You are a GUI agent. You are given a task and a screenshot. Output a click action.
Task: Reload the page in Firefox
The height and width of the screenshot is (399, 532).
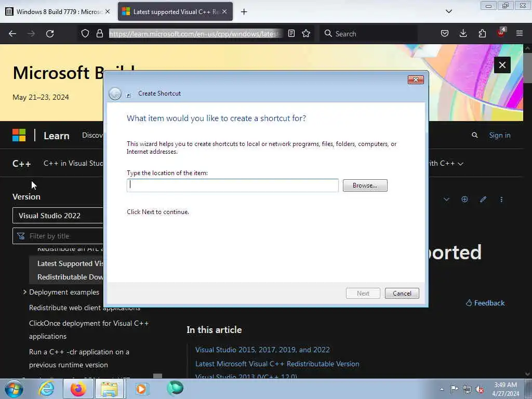pos(50,34)
